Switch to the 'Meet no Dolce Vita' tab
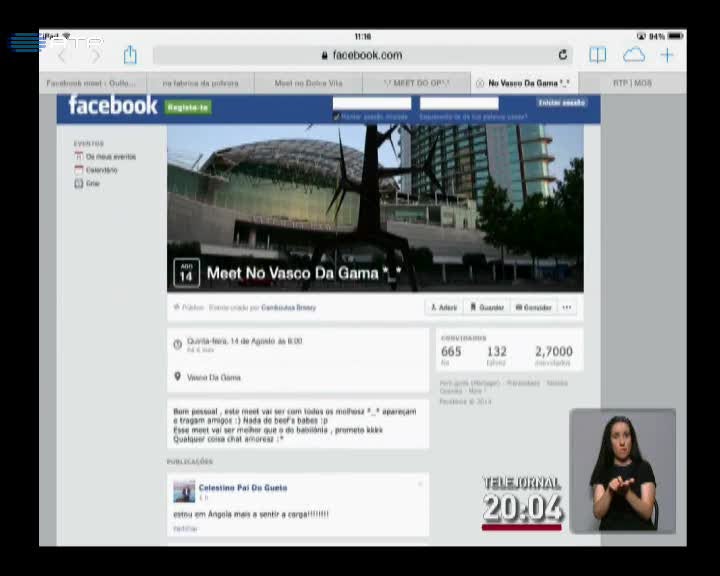The height and width of the screenshot is (576, 720). pos(308,83)
